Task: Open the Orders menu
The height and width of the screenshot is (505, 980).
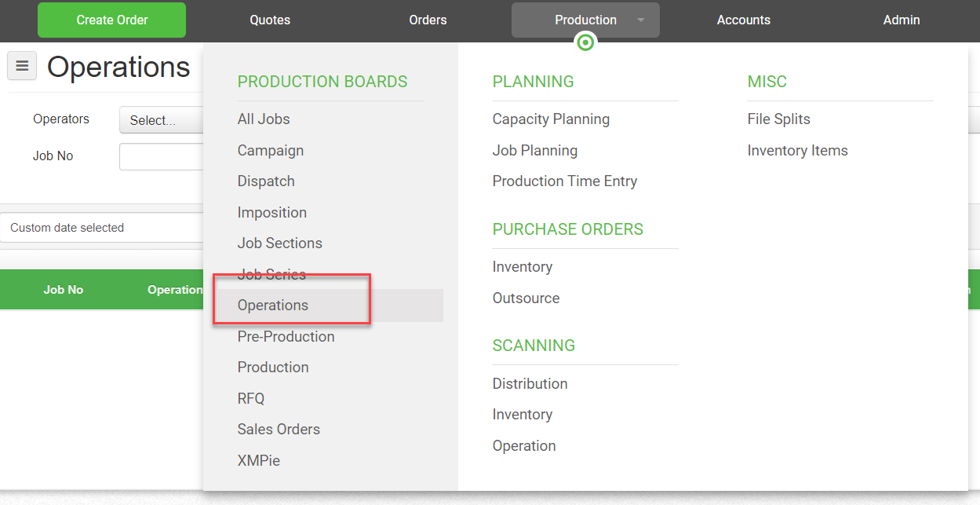Action: point(428,20)
